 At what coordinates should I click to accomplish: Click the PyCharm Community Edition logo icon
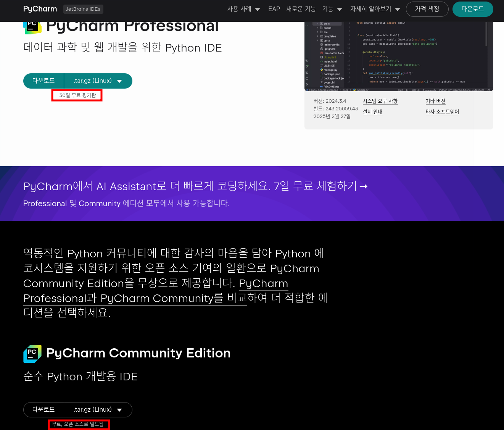pyautogui.click(x=32, y=354)
